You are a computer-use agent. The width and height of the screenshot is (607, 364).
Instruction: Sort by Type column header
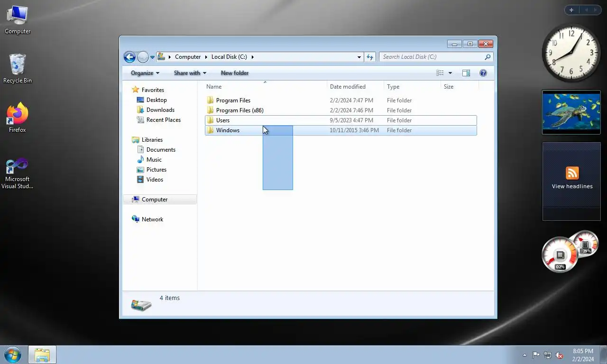tap(413, 87)
